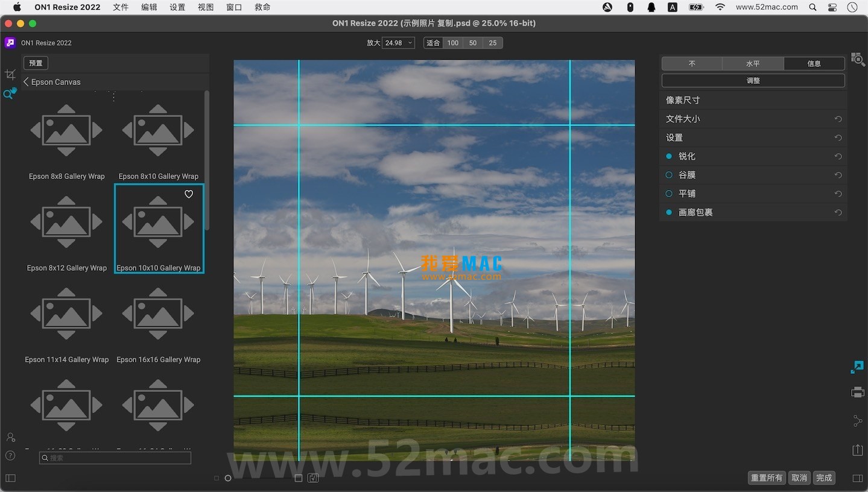Image resolution: width=868 pixels, height=492 pixels.
Task: Open the browse photos magnifier icon
Action: coord(857,59)
